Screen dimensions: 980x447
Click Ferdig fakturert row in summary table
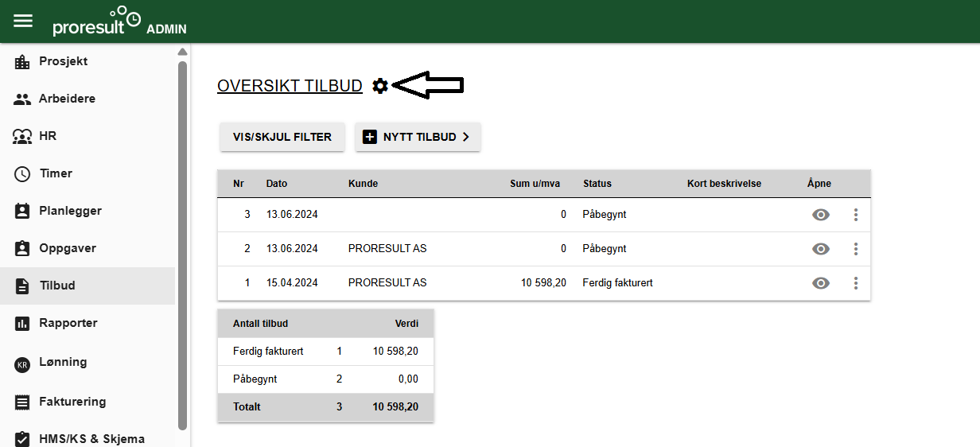point(326,352)
